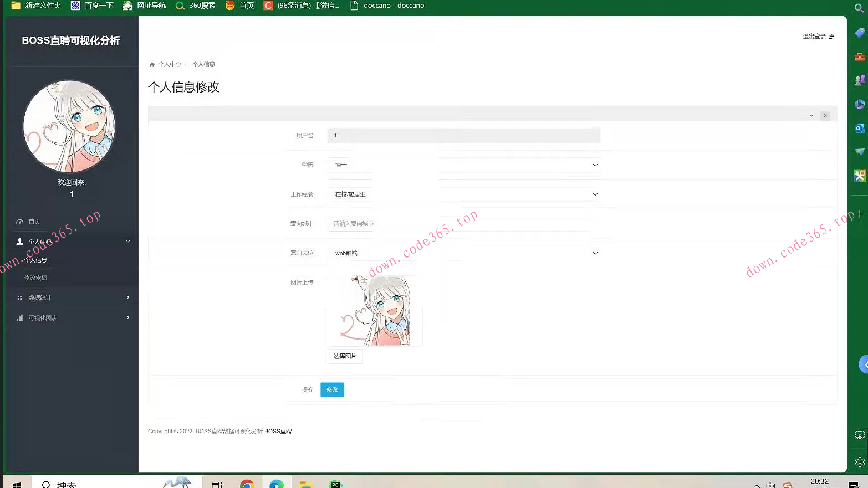The image size is (868, 488).
Task: Open Outlook from the right edge panel
Action: coord(860,128)
